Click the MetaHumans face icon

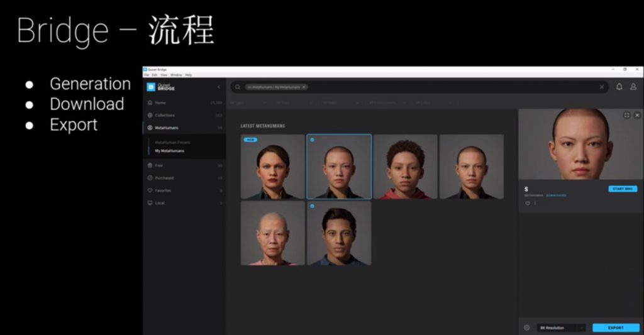click(x=150, y=128)
